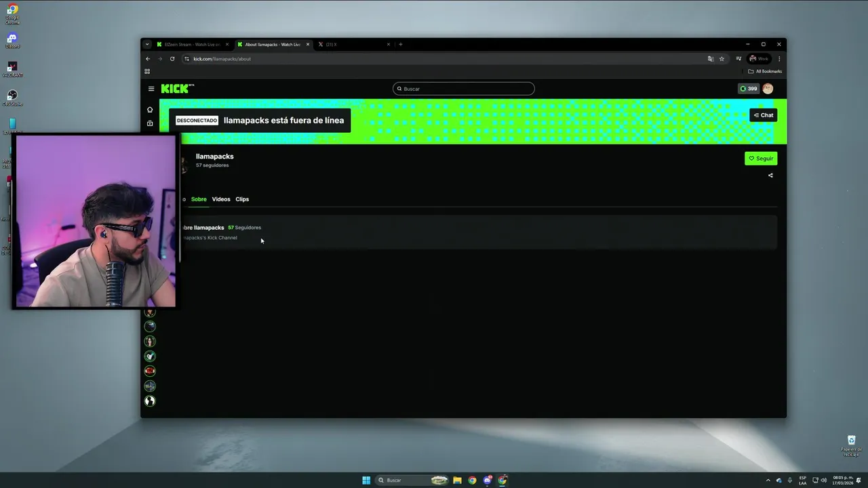This screenshot has width=868, height=488.
Task: Open the Home icon in Kick sidebar
Action: pyautogui.click(x=150, y=110)
